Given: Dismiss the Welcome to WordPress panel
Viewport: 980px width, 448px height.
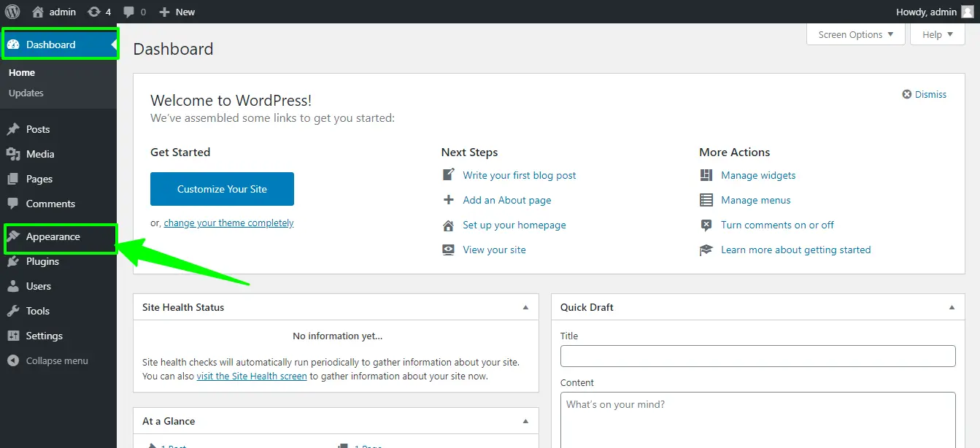Looking at the screenshot, I should click(925, 94).
